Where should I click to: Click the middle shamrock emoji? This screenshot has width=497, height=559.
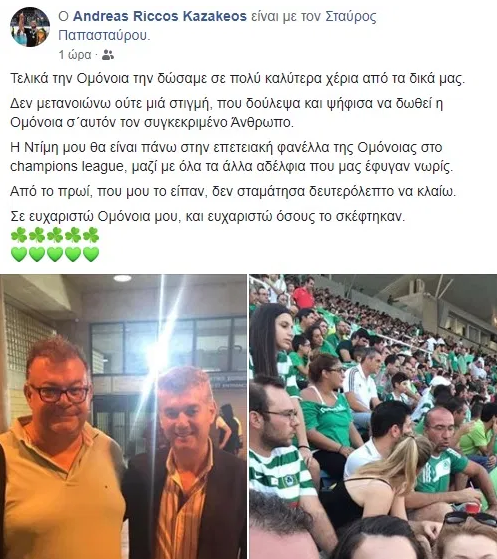coord(55,235)
